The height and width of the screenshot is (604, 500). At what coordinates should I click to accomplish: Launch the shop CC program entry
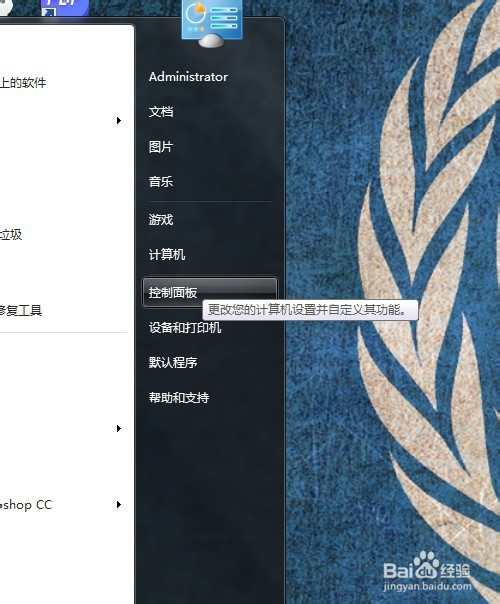[26, 505]
